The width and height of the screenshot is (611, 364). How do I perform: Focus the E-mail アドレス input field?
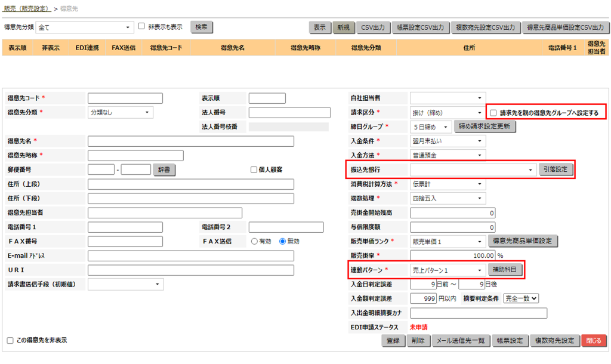pyautogui.click(x=191, y=255)
